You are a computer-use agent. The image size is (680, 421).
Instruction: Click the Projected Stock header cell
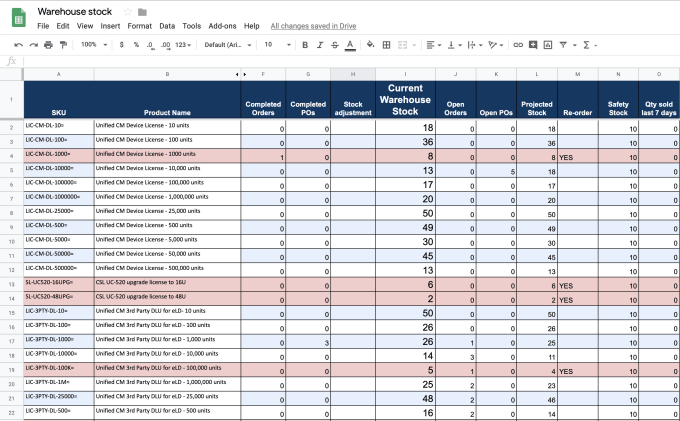click(537, 100)
